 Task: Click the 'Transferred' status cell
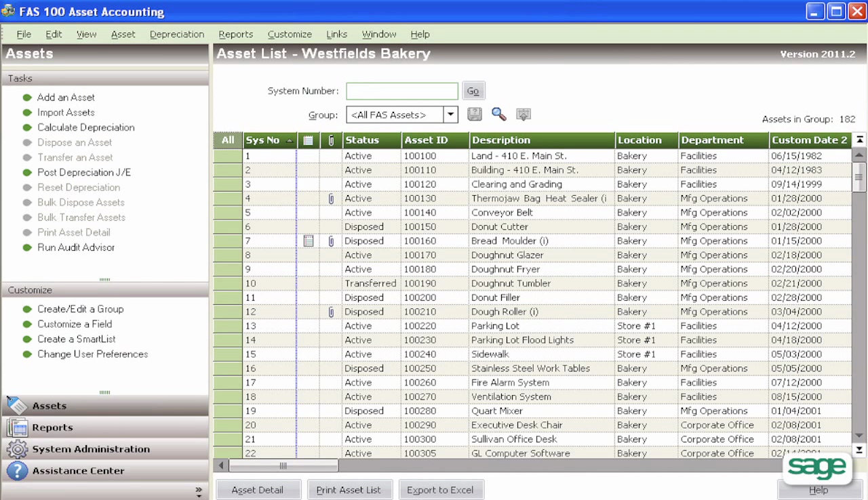click(370, 283)
